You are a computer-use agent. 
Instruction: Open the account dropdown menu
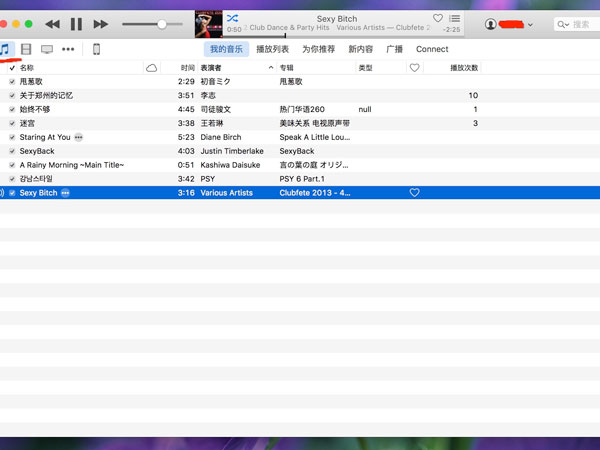click(x=508, y=24)
